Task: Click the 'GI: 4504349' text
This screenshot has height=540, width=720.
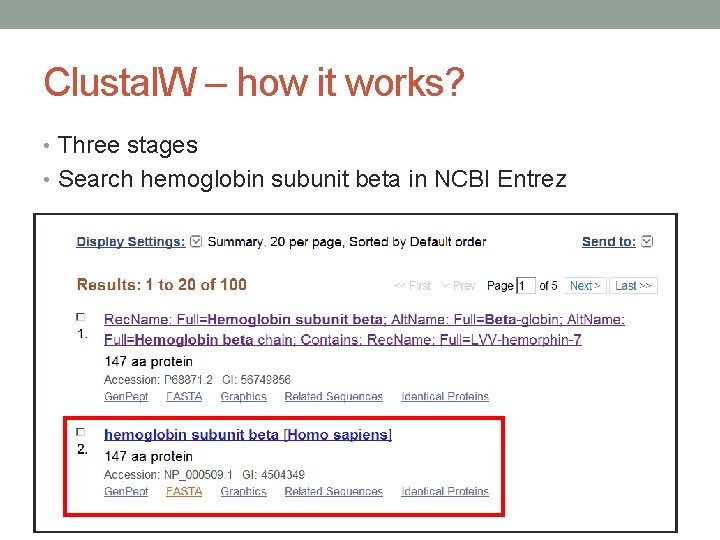Action: (x=273, y=474)
